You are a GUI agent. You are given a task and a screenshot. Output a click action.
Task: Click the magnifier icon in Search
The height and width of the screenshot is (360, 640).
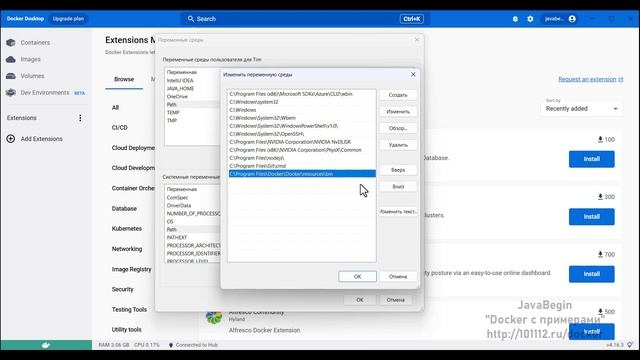coord(191,19)
